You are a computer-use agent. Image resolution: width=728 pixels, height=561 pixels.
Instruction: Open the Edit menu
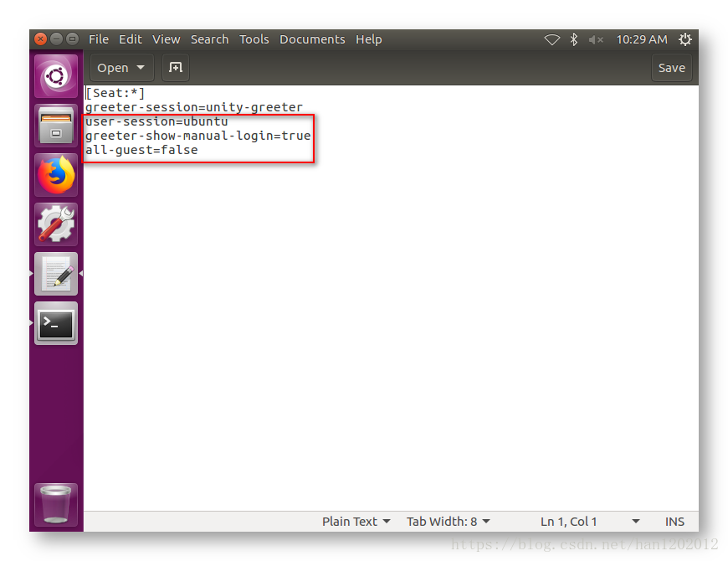pyautogui.click(x=130, y=39)
